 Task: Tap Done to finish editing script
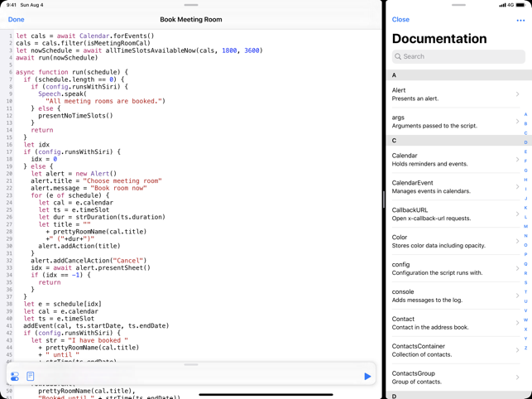(17, 19)
